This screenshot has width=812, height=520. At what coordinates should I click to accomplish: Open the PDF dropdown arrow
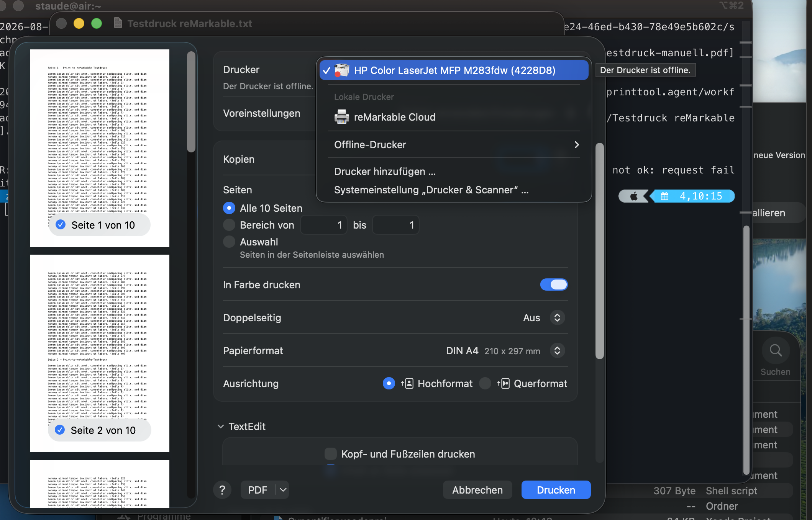coord(283,490)
